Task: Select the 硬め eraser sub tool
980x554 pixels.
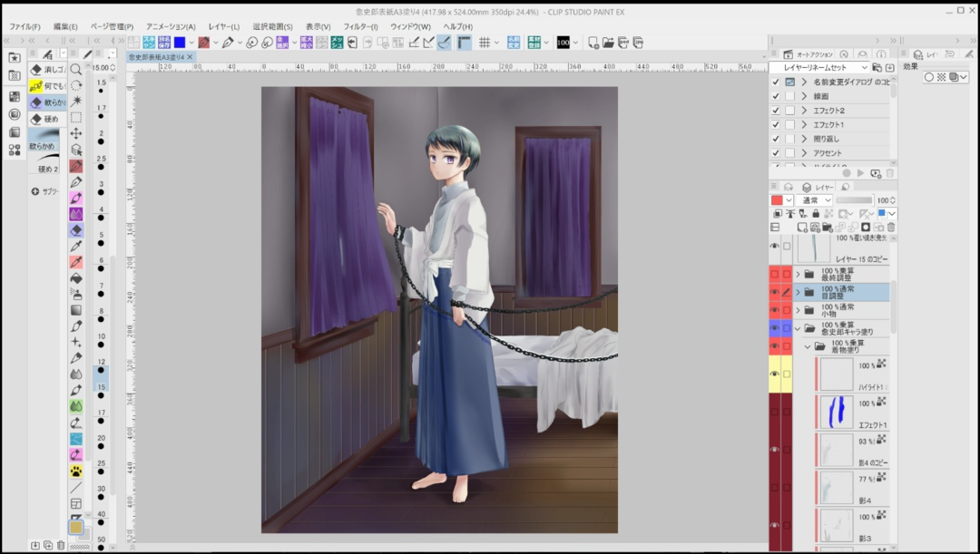Action: pos(45,119)
